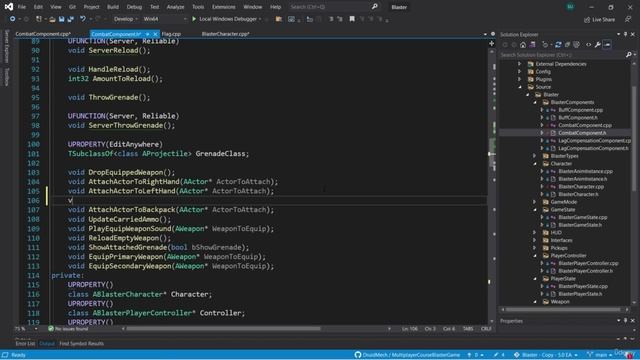Collapse the BlasterComponents folder
Screen dimensions: 640x360
[535, 102]
